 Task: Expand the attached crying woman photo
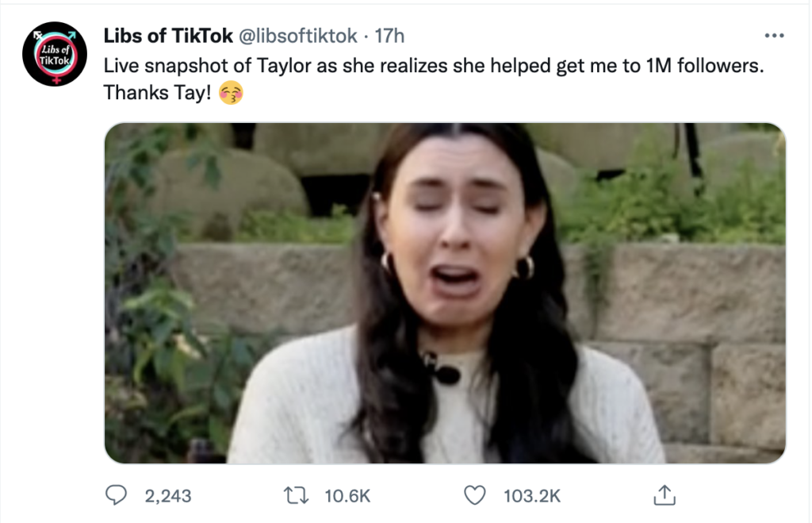coord(444,293)
